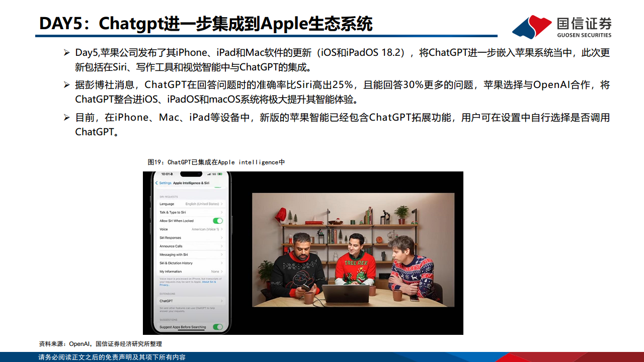
Task: Open My Information None row
Action: tap(191, 271)
